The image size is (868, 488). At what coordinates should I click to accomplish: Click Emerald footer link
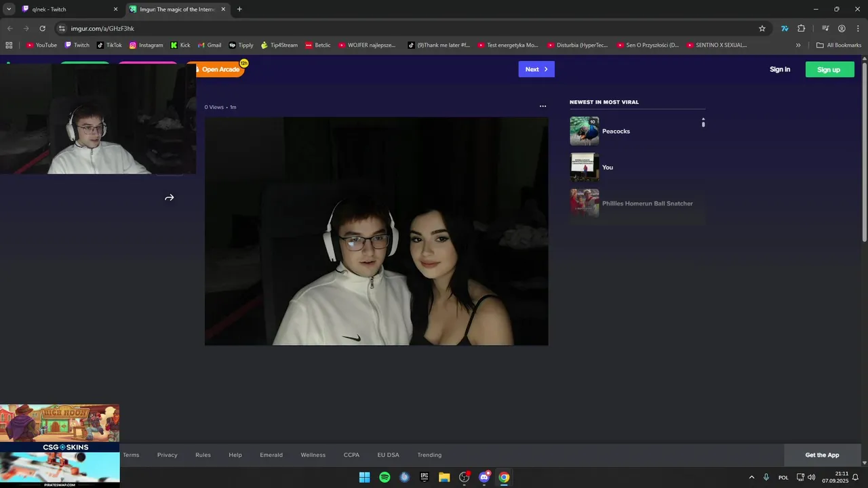[x=271, y=455]
